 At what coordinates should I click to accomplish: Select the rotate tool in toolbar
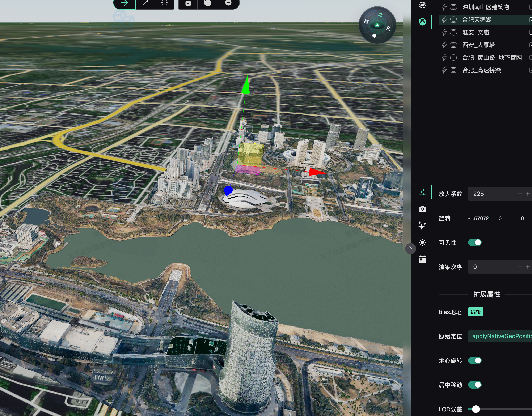(165, 3)
